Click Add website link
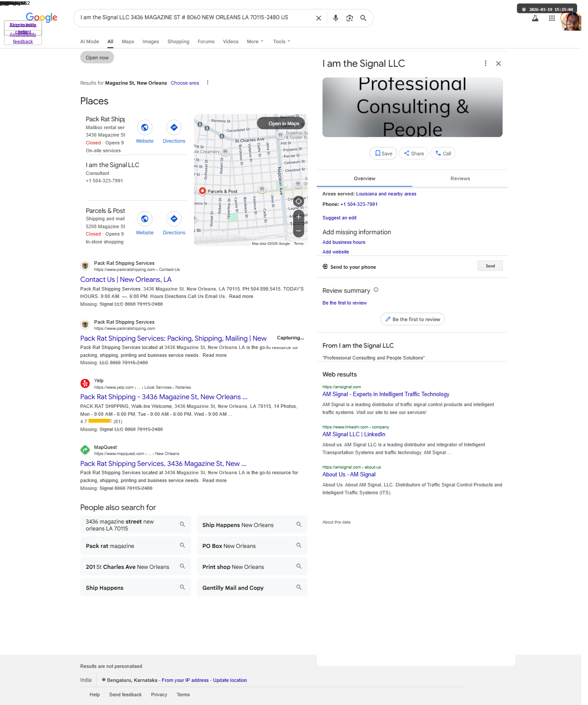 pos(335,252)
